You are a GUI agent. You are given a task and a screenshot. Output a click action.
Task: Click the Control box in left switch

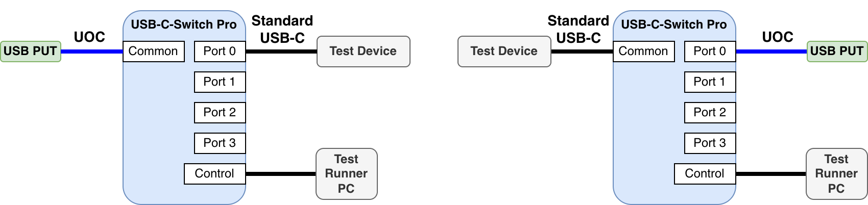tap(214, 174)
